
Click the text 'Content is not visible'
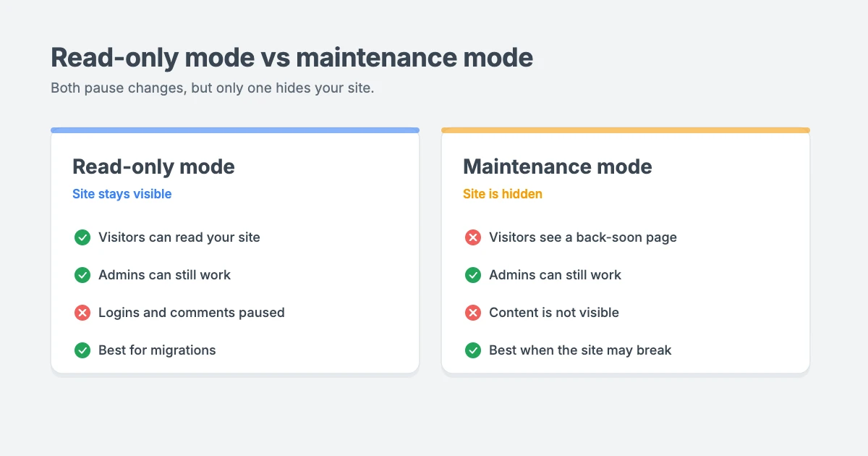554,313
